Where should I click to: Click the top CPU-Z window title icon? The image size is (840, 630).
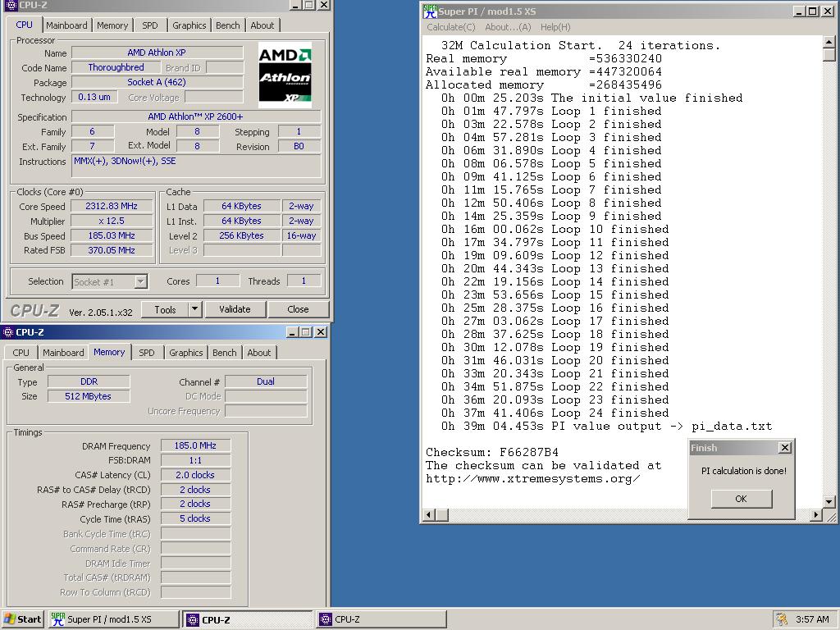pos(11,5)
